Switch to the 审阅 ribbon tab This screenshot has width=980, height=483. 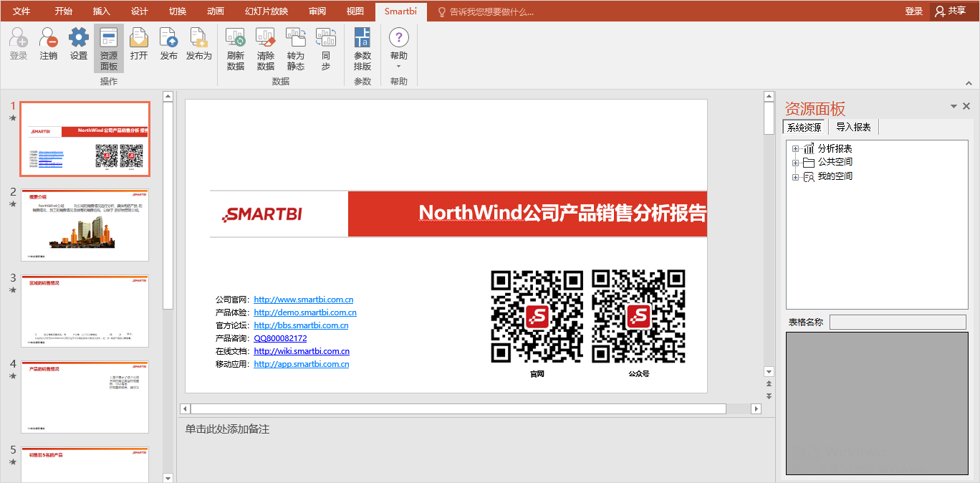(317, 11)
